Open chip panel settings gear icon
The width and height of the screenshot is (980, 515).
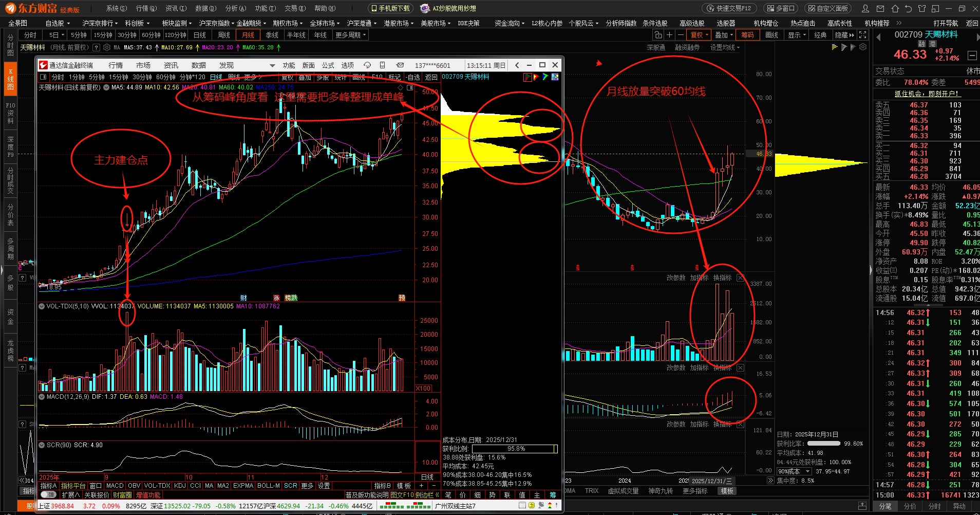[x=863, y=47]
